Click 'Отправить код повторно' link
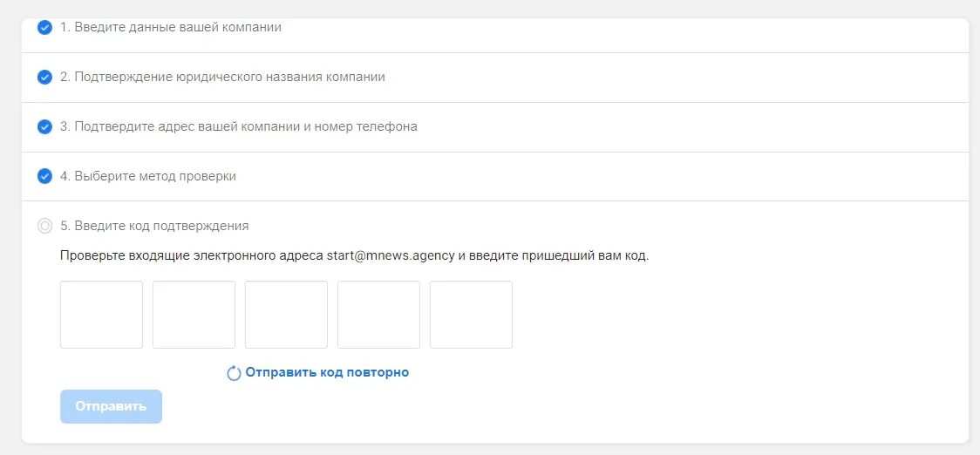Viewport: 980px width, 455px height. pos(327,372)
